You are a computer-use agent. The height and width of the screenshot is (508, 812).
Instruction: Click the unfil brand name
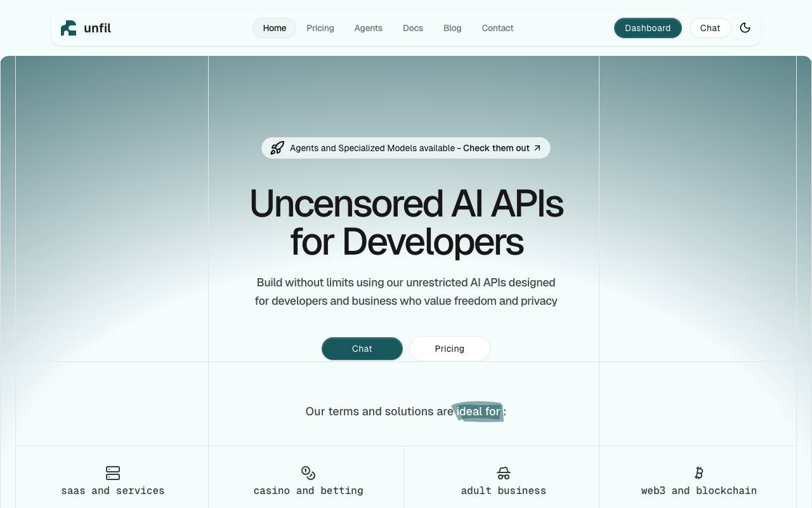click(x=98, y=28)
